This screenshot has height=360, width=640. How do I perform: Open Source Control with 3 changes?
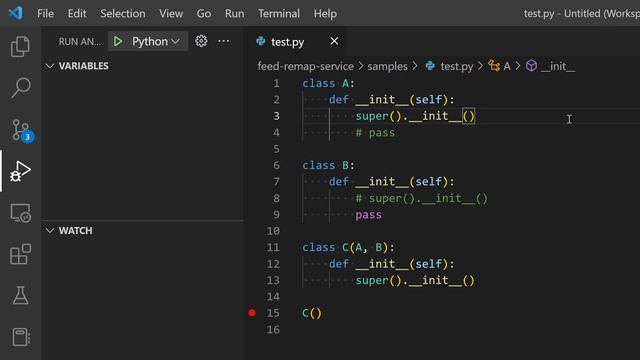(x=21, y=130)
